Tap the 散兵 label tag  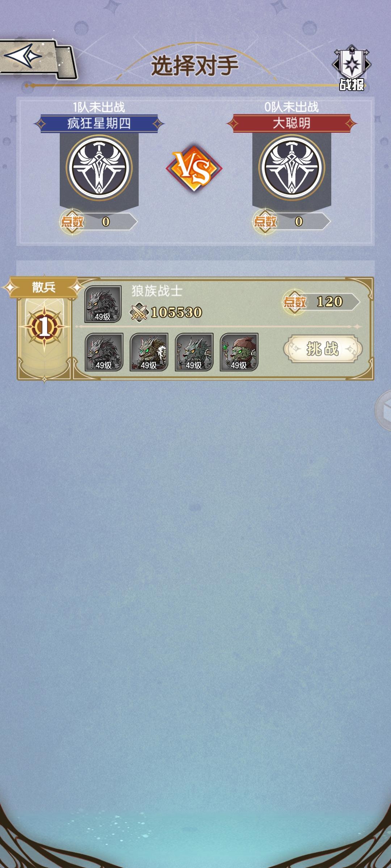(x=43, y=288)
